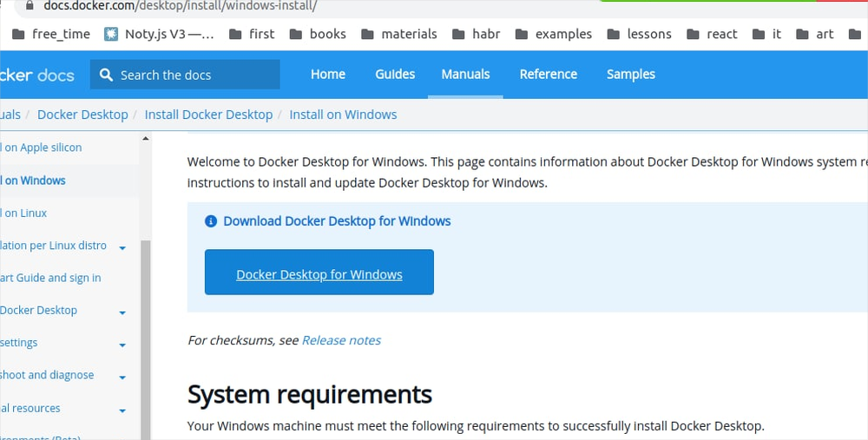Click the browser address bar URL
Image resolution: width=868 pixels, height=440 pixels.
click(x=181, y=6)
